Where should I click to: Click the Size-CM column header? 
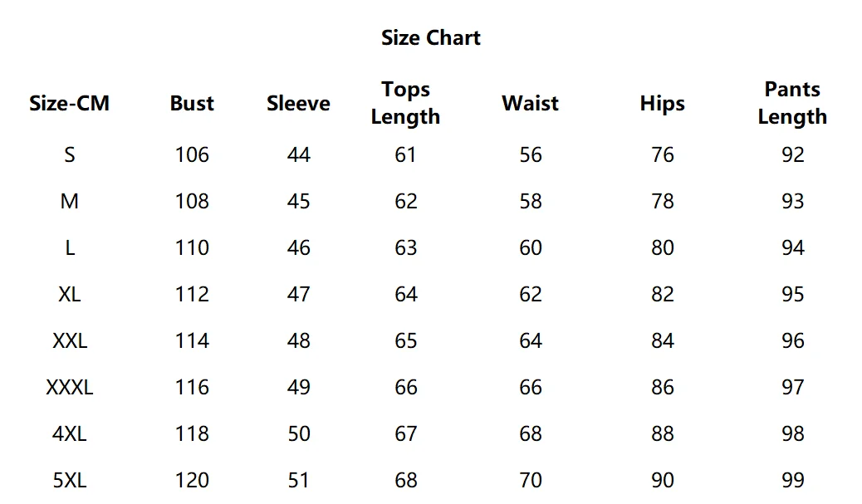[69, 104]
